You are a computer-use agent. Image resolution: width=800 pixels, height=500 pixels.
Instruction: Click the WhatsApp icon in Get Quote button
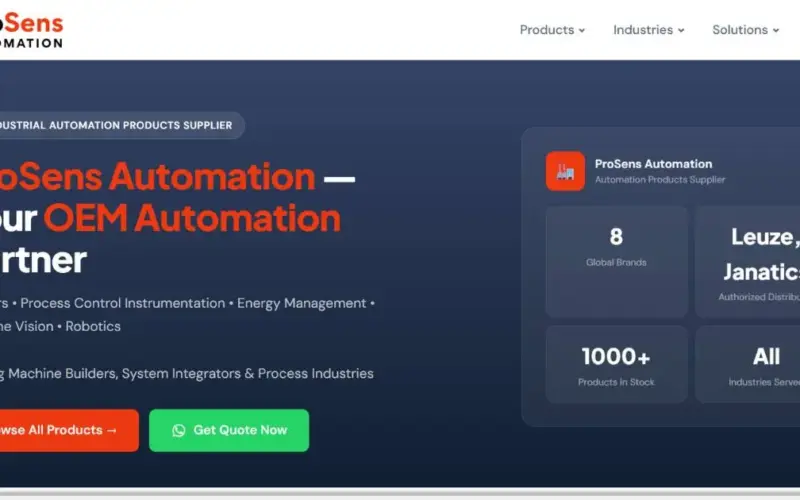click(x=179, y=431)
